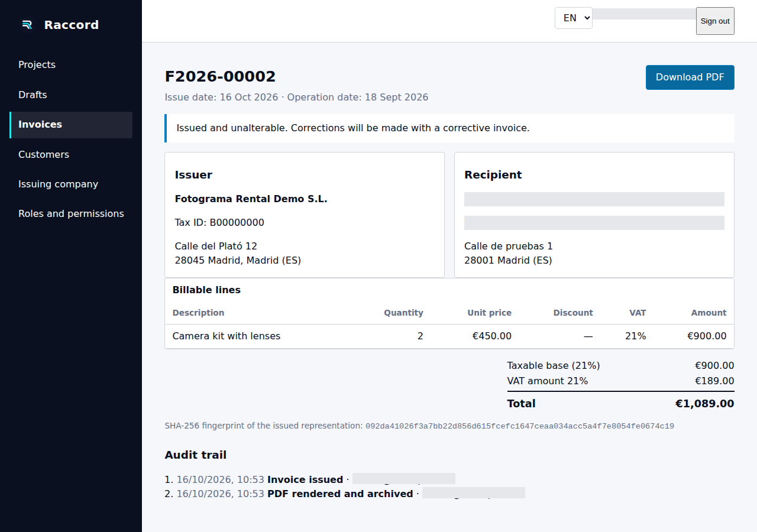Click the Issuer heading
The image size is (757, 532).
tap(193, 175)
